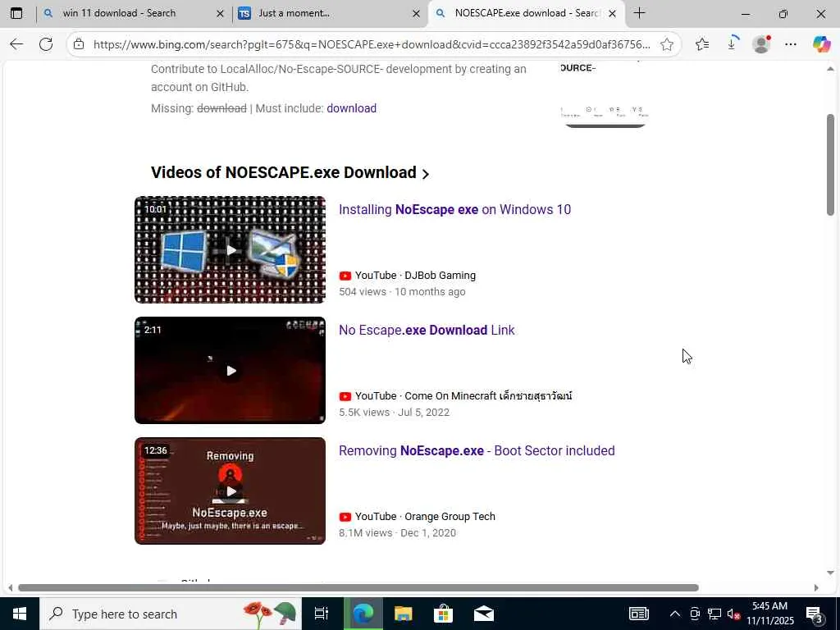Select the 'NOESCAPE.exe download' tab
840x630 pixels.
[x=527, y=13]
